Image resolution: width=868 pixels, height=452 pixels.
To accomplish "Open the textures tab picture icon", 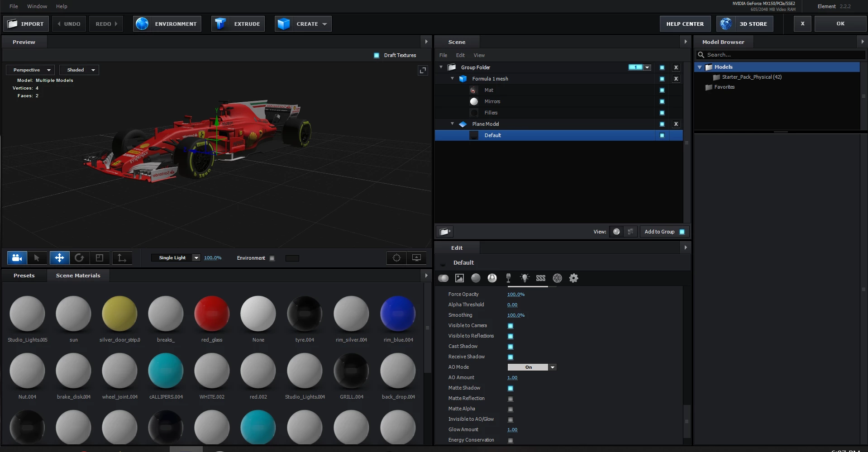I will [460, 278].
